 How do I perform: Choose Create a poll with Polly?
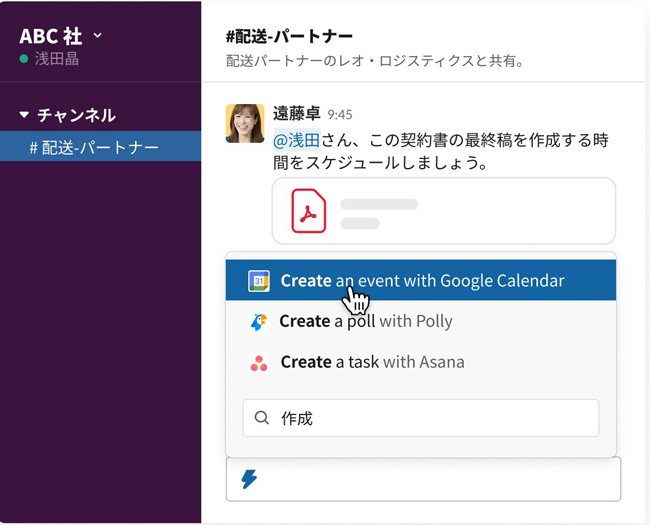pyautogui.click(x=366, y=322)
